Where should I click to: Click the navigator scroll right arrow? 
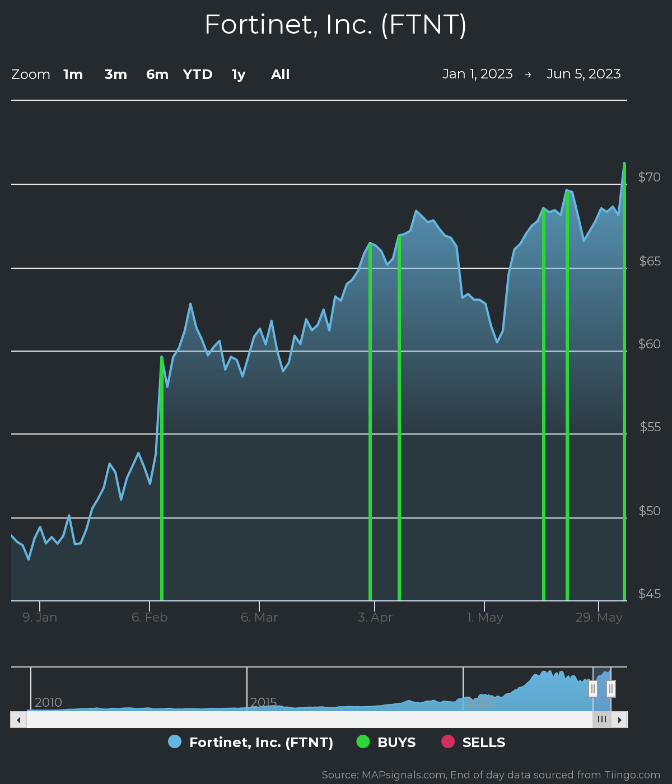pyautogui.click(x=619, y=720)
